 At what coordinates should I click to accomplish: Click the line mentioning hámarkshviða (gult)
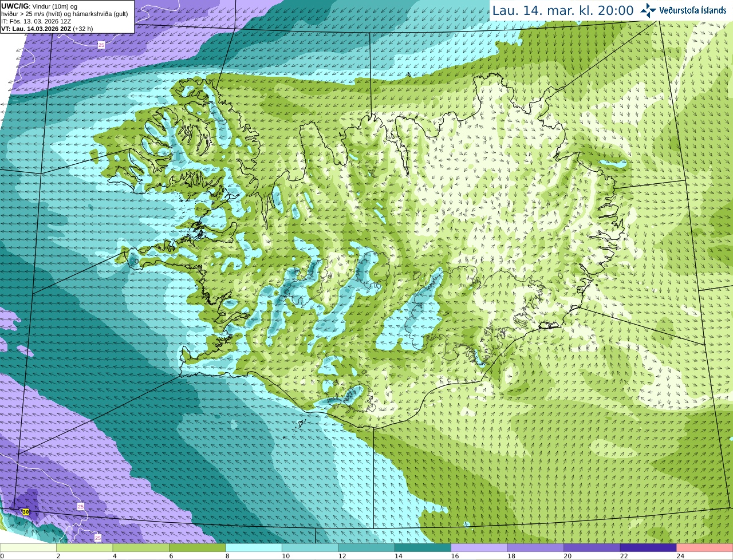point(64,14)
